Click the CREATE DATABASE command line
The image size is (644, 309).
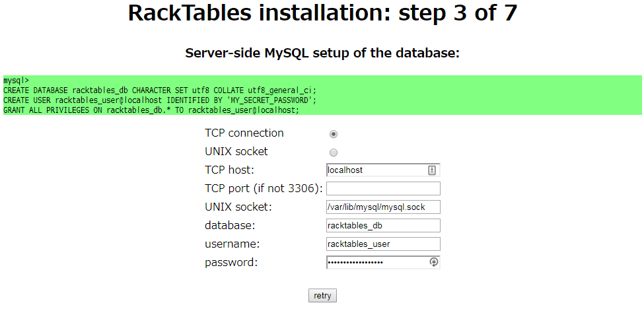[159, 90]
